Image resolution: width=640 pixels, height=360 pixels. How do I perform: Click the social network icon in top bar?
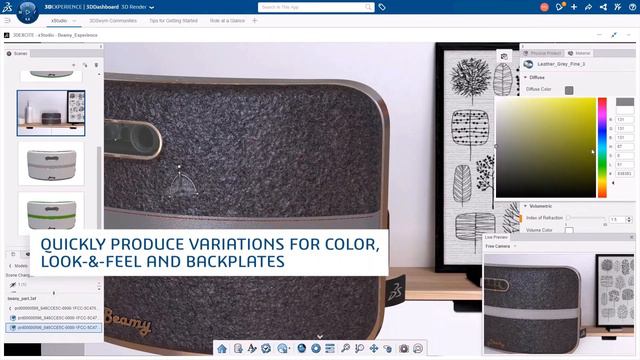[x=603, y=7]
